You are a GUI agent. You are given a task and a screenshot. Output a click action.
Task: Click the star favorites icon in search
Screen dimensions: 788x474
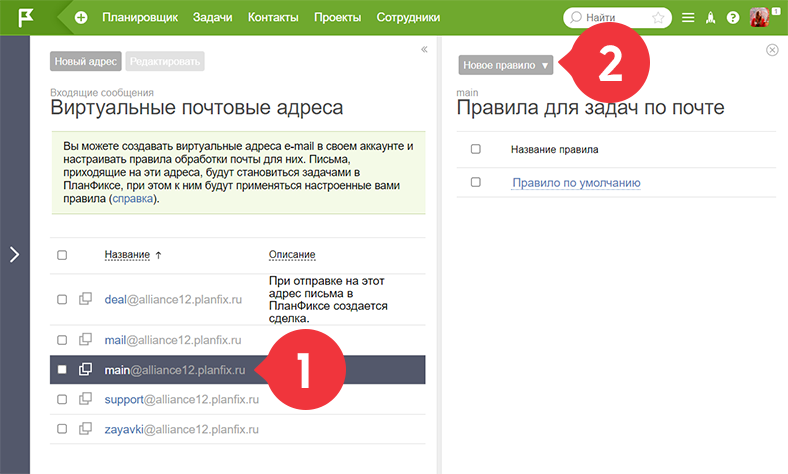658,18
